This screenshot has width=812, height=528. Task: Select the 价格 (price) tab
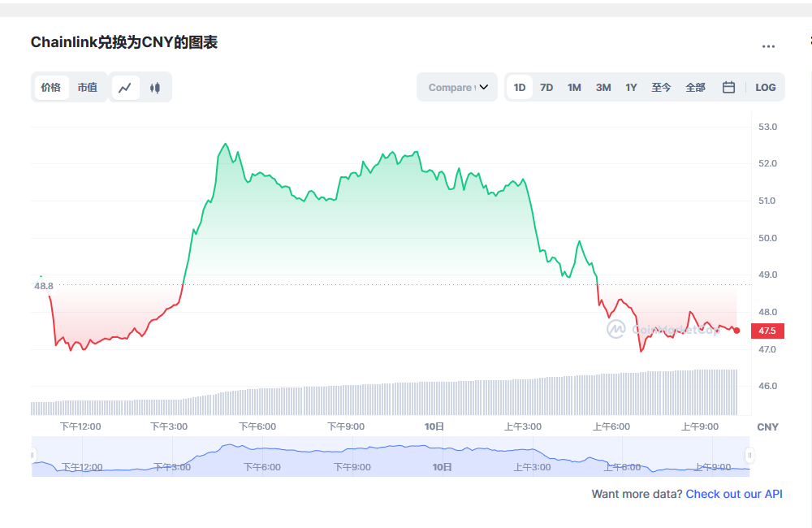click(50, 88)
